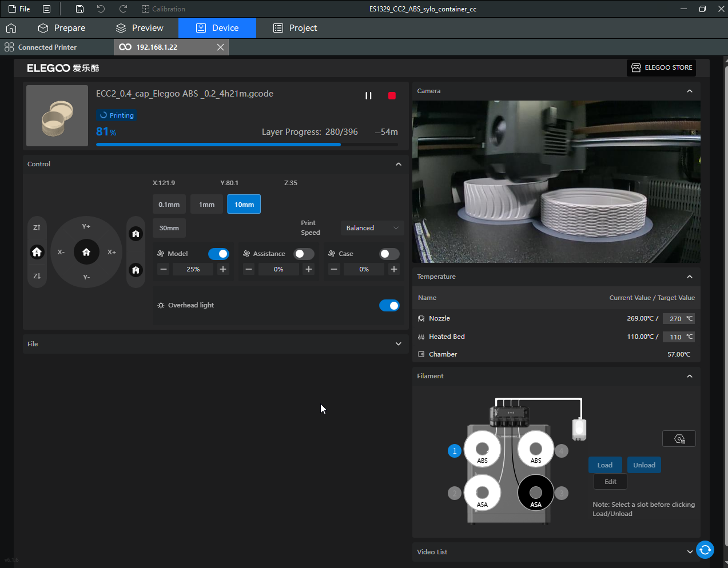Stop the print with red square
Image resolution: width=728 pixels, height=568 pixels.
[x=392, y=96]
